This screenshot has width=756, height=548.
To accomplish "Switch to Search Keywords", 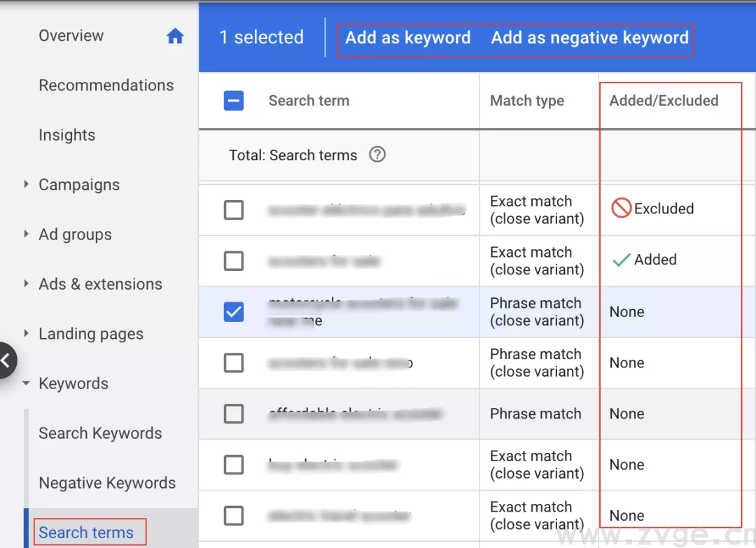I will coord(100,433).
